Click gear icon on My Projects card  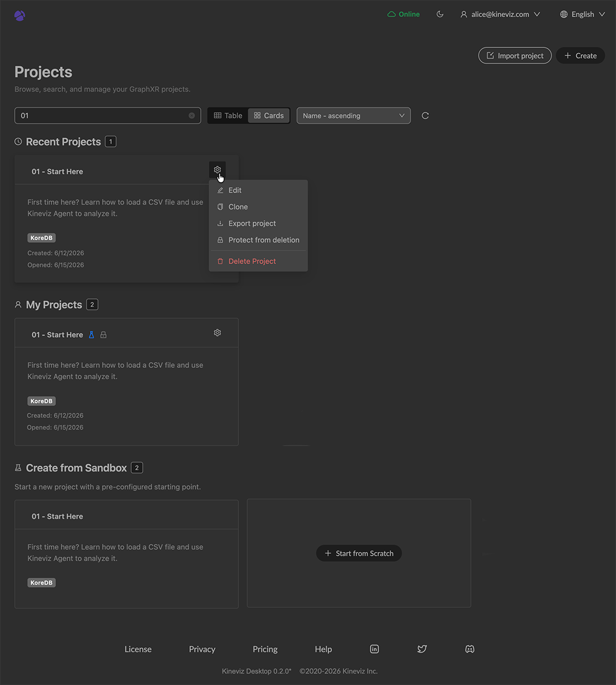click(x=217, y=333)
